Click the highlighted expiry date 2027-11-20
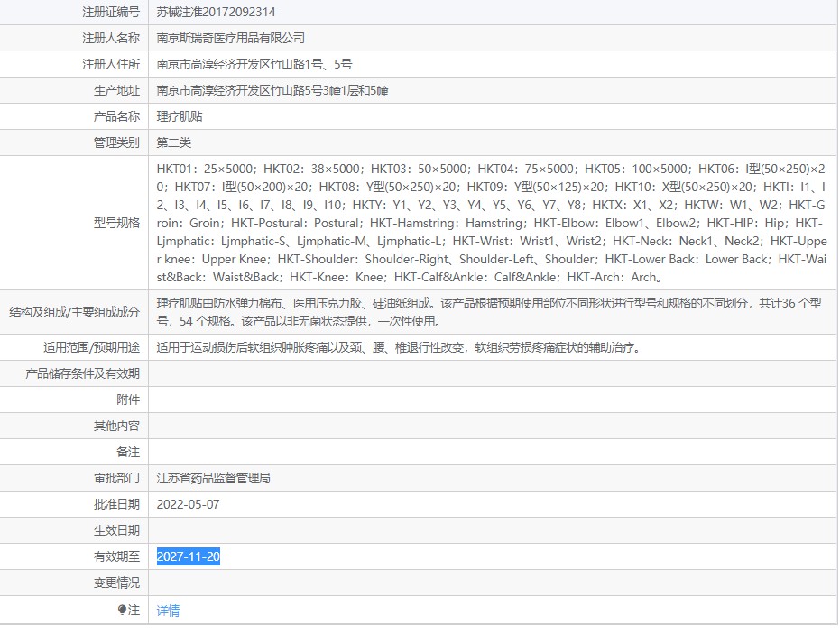840x634 pixels. coord(188,557)
